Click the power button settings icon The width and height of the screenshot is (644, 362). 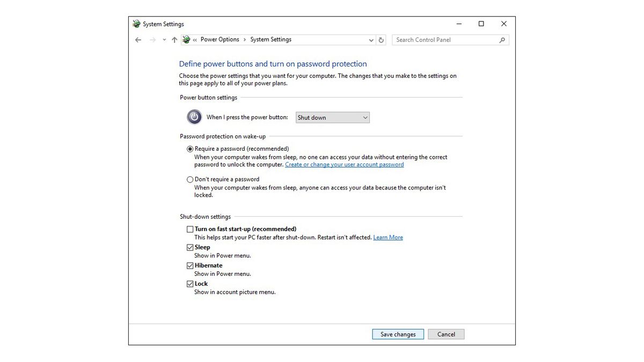click(194, 116)
